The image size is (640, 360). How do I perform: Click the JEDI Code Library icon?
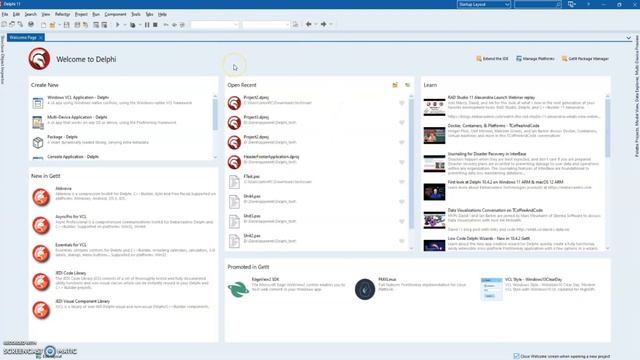41,282
